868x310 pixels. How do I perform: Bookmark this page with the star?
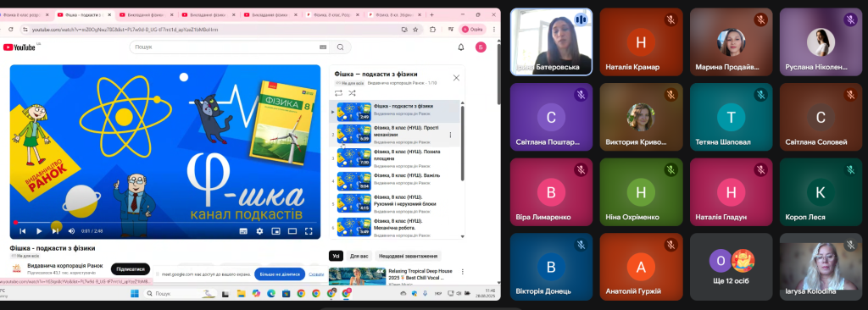(x=415, y=30)
